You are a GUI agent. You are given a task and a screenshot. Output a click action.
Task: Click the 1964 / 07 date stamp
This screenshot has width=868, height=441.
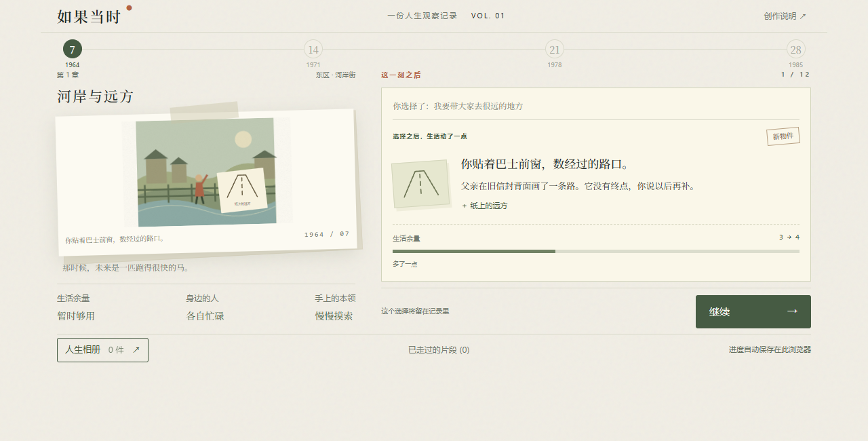(327, 234)
